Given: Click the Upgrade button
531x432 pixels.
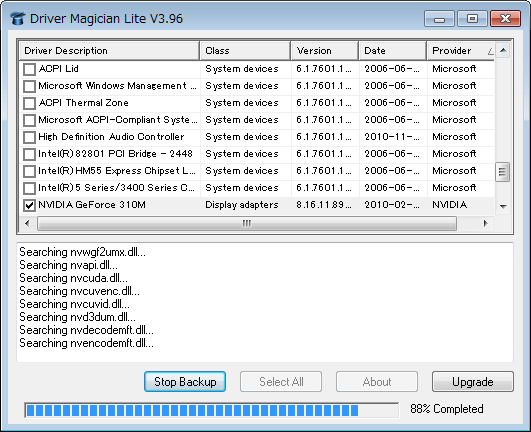Looking at the screenshot, I should pos(473,382).
